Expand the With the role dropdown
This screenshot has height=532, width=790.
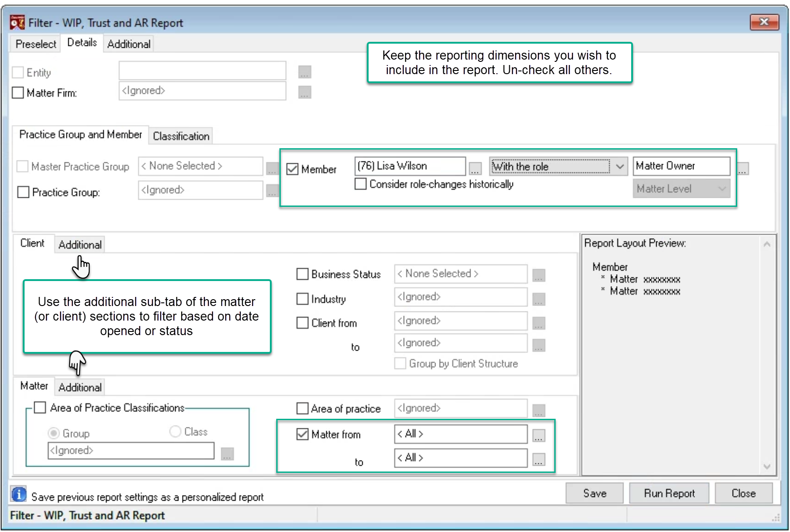click(620, 166)
